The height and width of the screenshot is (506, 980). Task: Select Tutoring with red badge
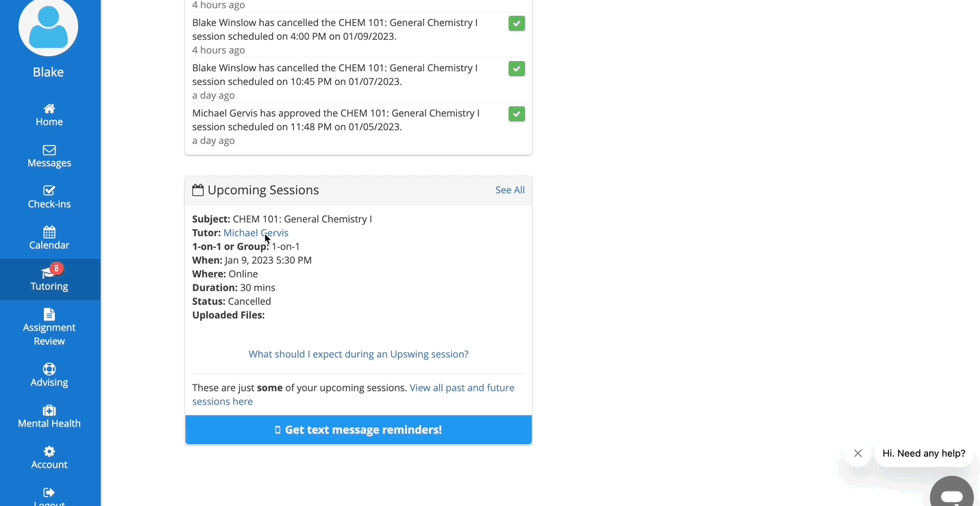pos(49,279)
